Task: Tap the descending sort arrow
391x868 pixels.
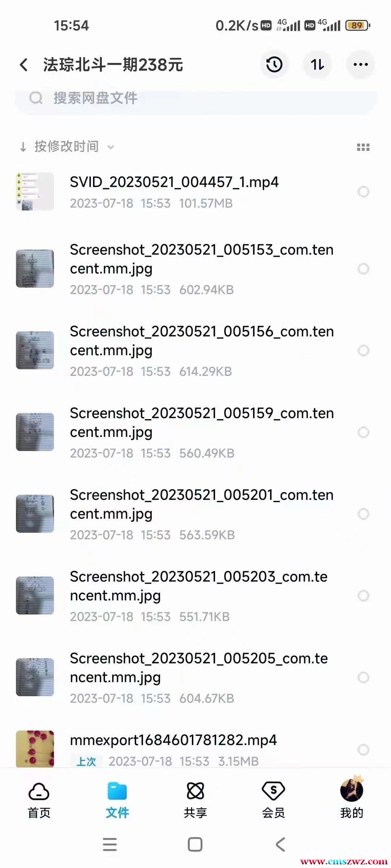Action: click(23, 147)
